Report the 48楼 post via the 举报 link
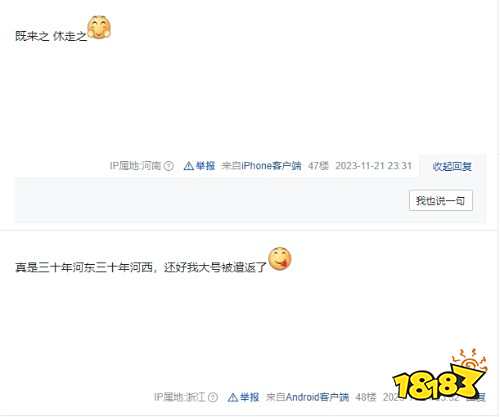500x417 pixels. pos(249,397)
